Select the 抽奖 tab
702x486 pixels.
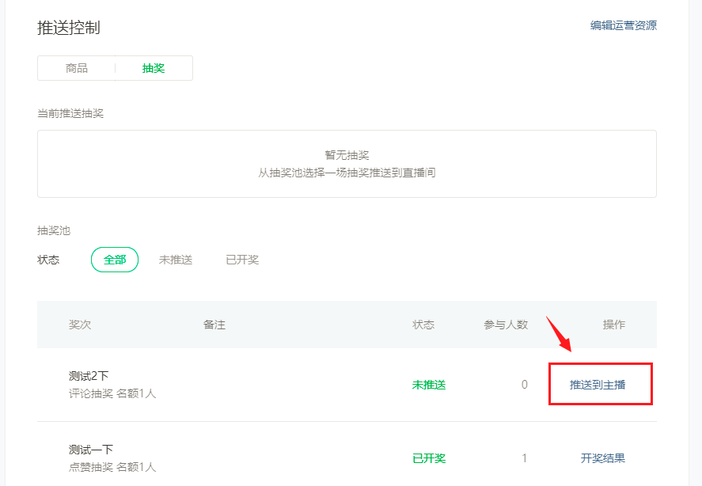coord(153,68)
